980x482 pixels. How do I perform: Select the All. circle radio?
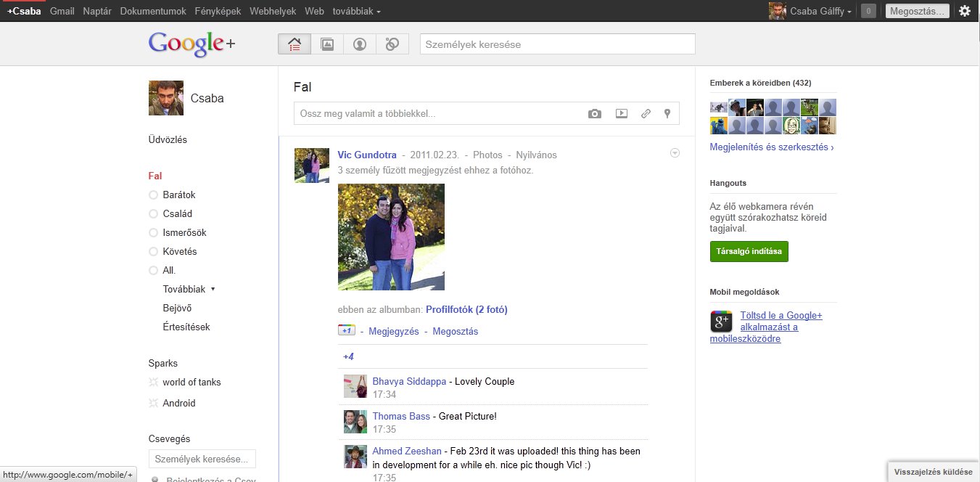coord(153,270)
